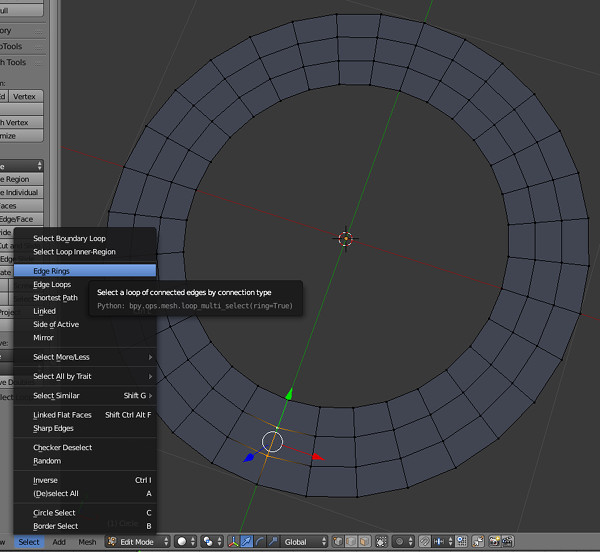Open the snap element dropdown
The height and width of the screenshot is (552, 600).
click(x=444, y=541)
